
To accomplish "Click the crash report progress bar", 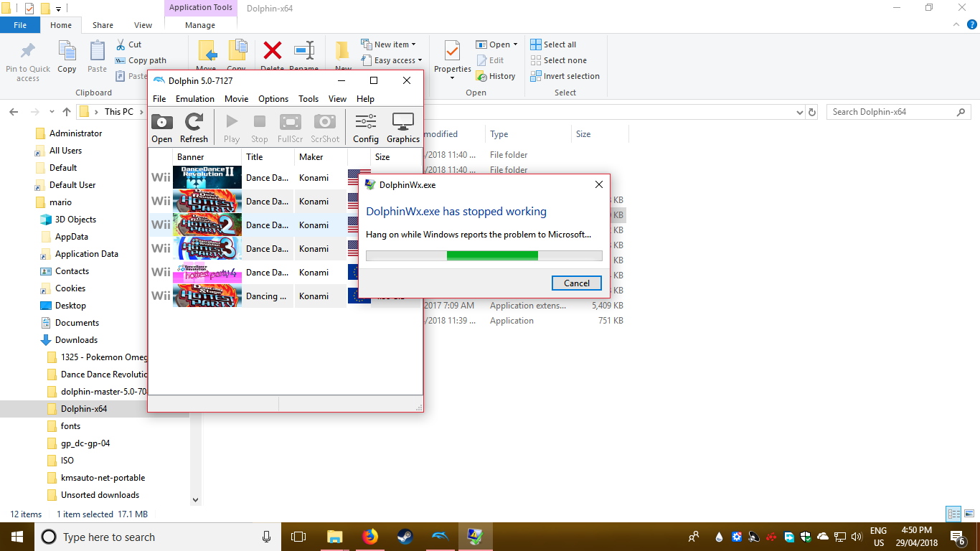I will point(484,255).
